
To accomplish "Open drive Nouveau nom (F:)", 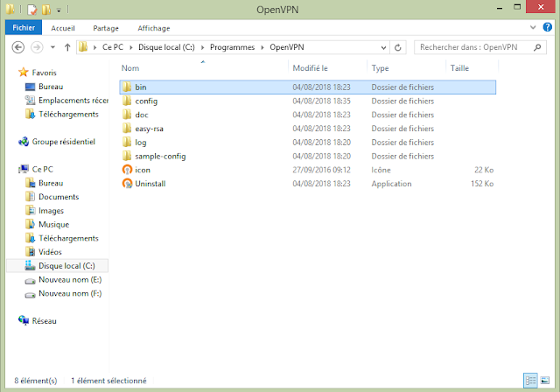I will pyautogui.click(x=70, y=293).
